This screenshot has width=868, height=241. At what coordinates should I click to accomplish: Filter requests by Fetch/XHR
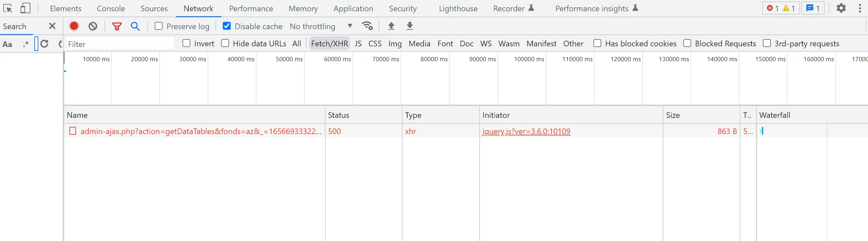tap(330, 44)
